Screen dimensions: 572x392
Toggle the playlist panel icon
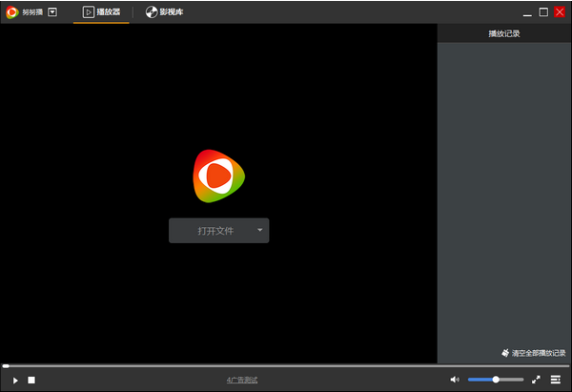pyautogui.click(x=556, y=380)
